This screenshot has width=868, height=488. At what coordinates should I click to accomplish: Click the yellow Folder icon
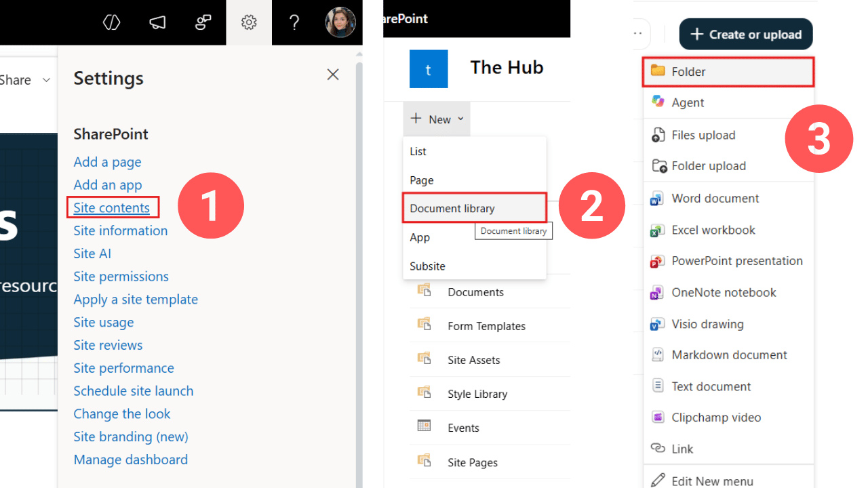(x=658, y=70)
